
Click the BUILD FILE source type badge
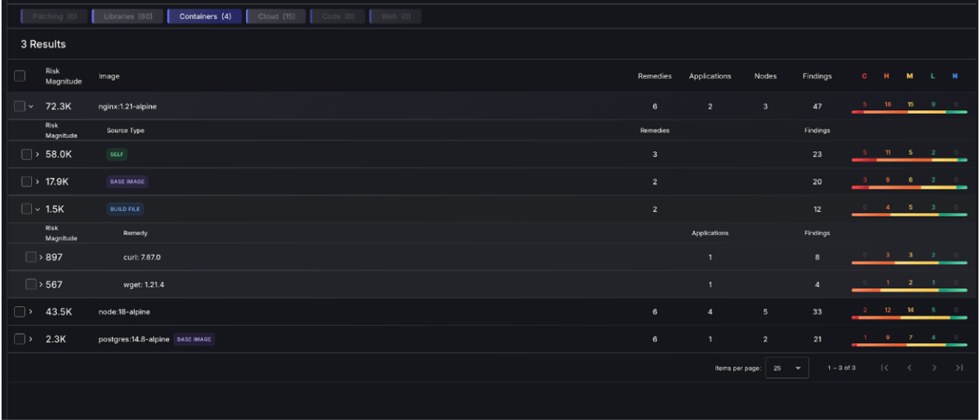[x=125, y=209]
